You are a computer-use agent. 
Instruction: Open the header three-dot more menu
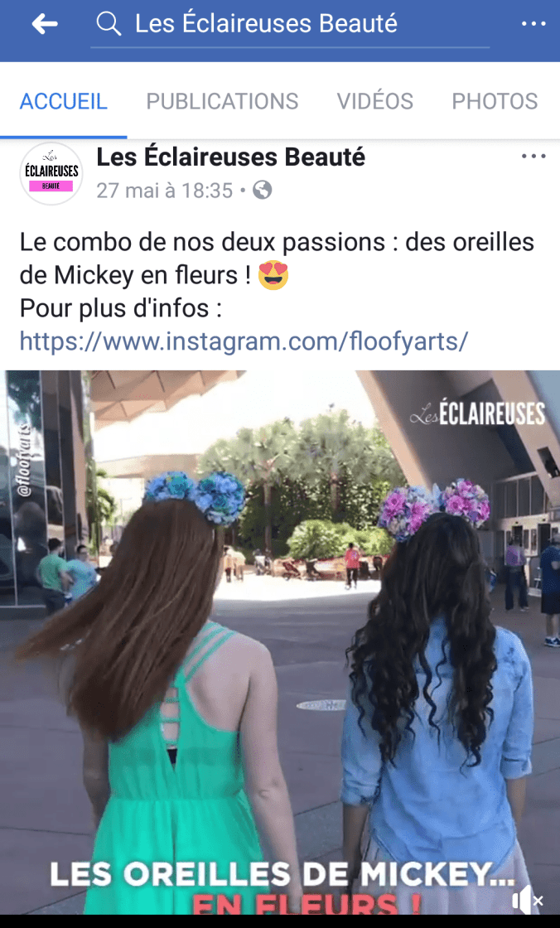coord(533,24)
